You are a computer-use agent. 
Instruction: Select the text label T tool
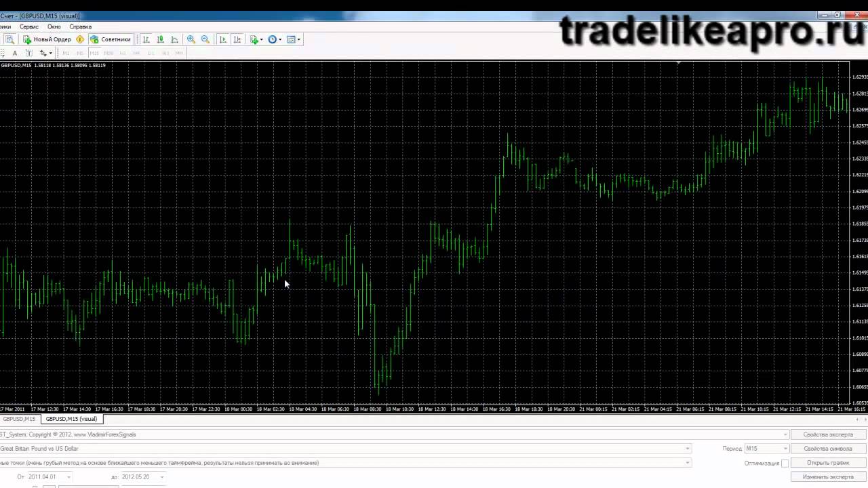tap(28, 53)
